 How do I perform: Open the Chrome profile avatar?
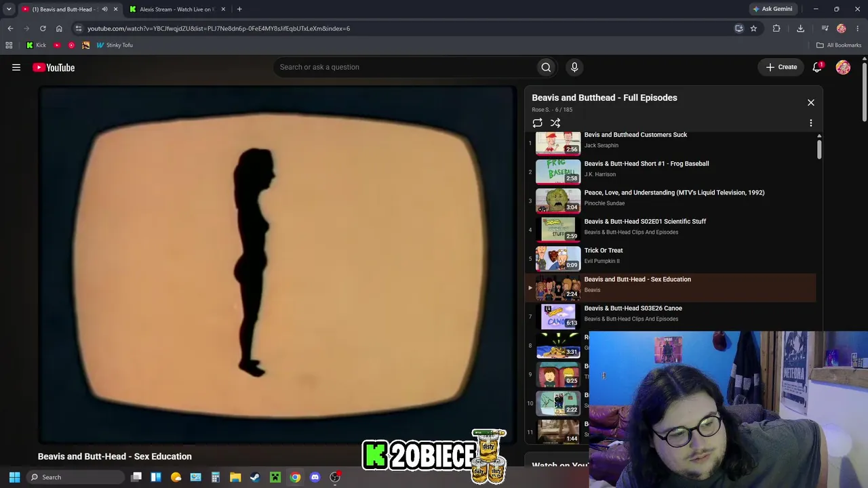click(x=842, y=28)
